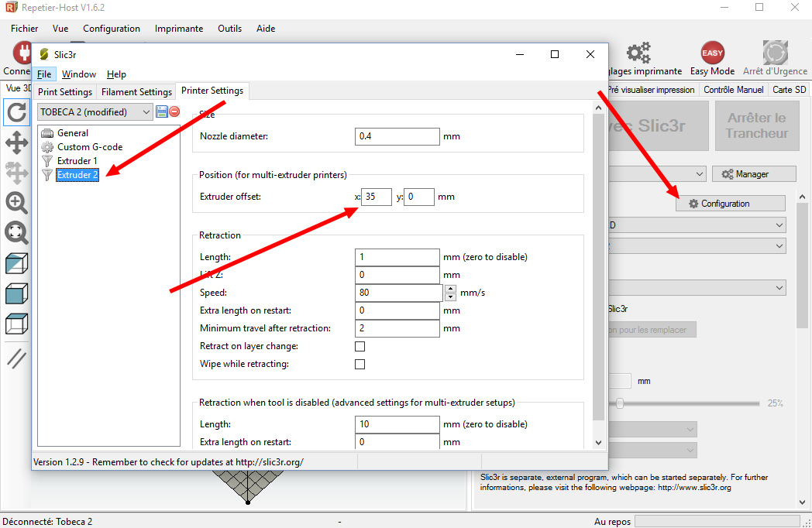Click the Manager button

point(754,174)
